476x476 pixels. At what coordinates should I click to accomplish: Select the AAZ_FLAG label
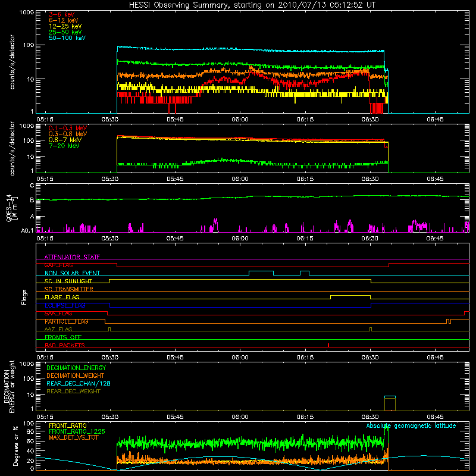click(58, 329)
